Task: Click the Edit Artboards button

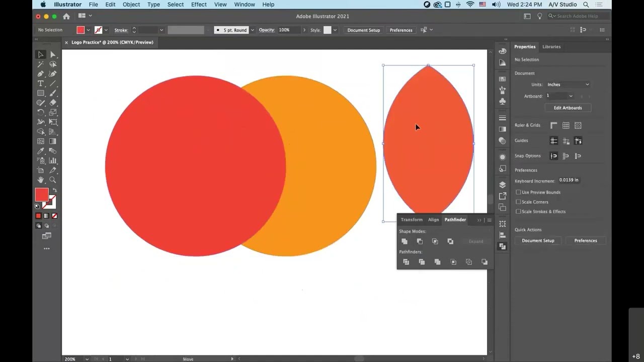Action: pos(568,108)
